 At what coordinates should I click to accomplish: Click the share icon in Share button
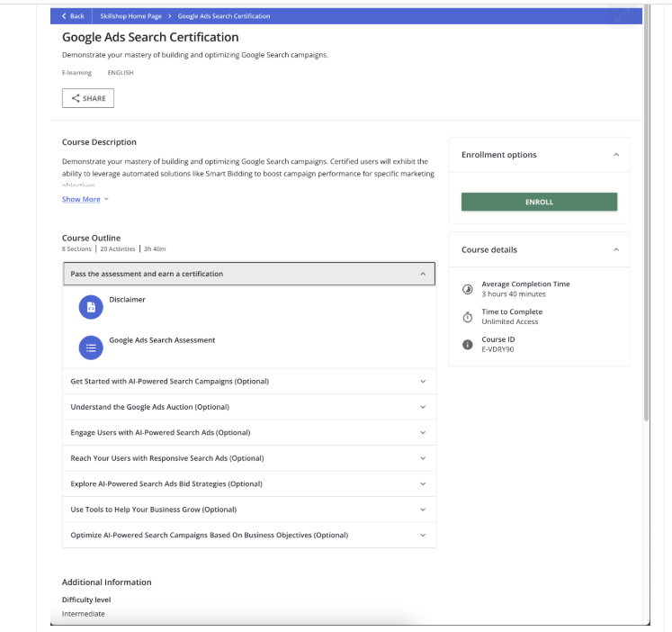(76, 98)
